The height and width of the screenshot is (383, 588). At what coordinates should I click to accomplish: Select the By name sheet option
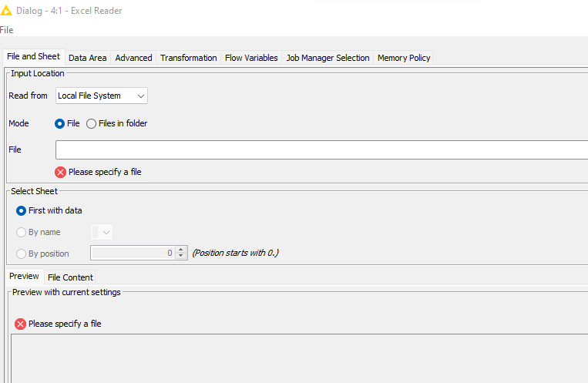[x=21, y=232]
